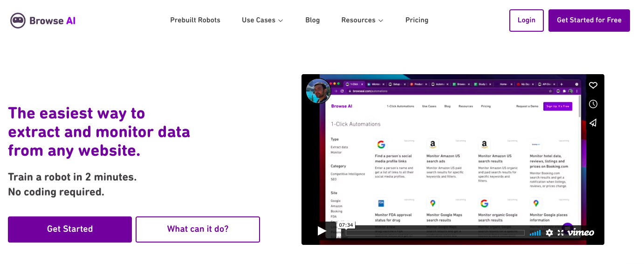Open Prebuilt Robots page

195,20
